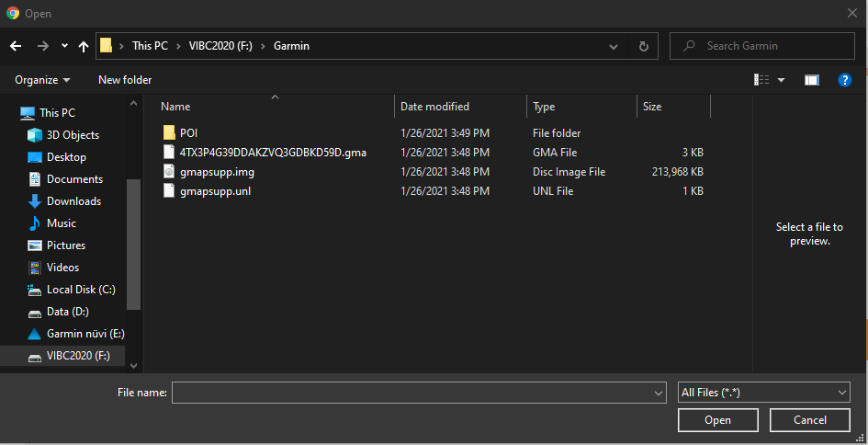Select This PC in navigation pane

point(57,113)
